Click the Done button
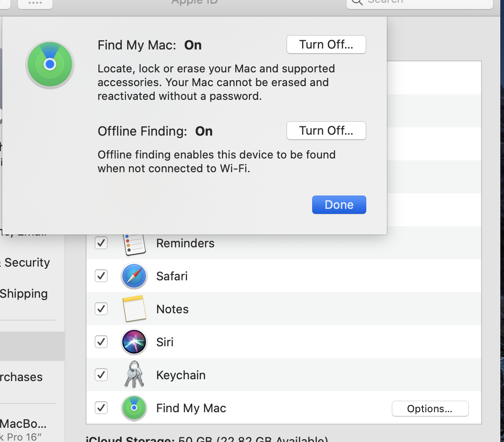 point(339,205)
